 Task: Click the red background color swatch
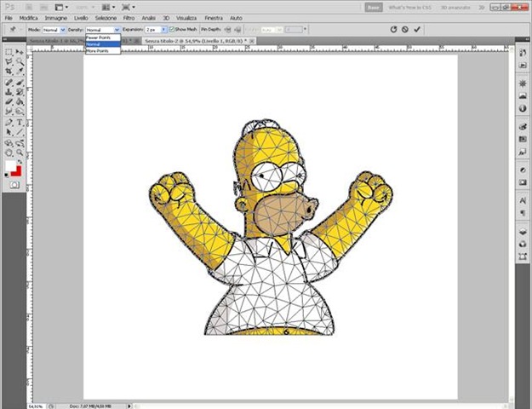18,172
